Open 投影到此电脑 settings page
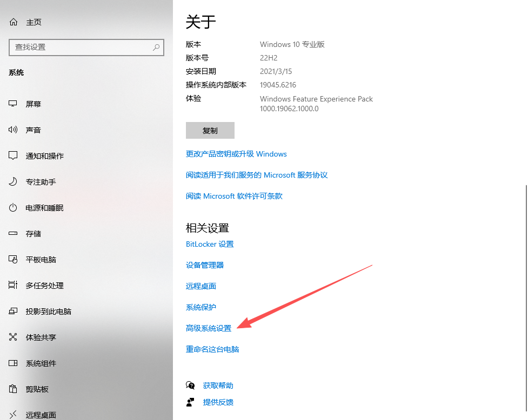Screen dimensions: 528x420 coord(49,311)
